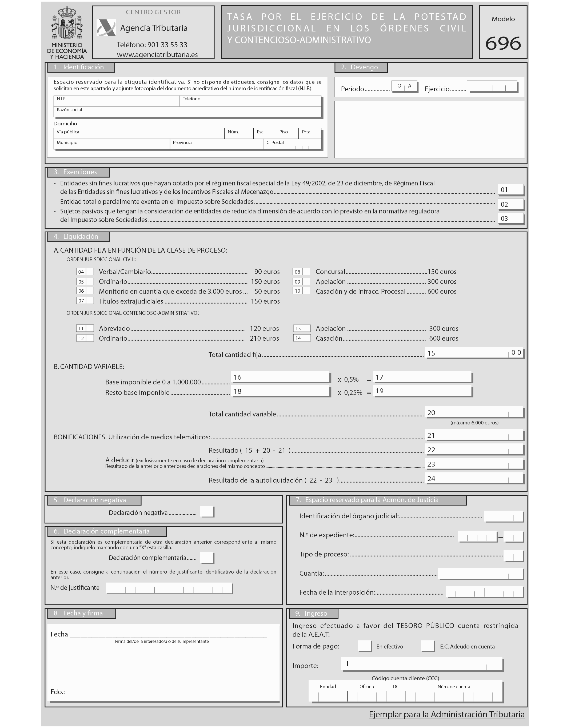
Task: Click field 22 Resultado
Action: tap(480, 449)
